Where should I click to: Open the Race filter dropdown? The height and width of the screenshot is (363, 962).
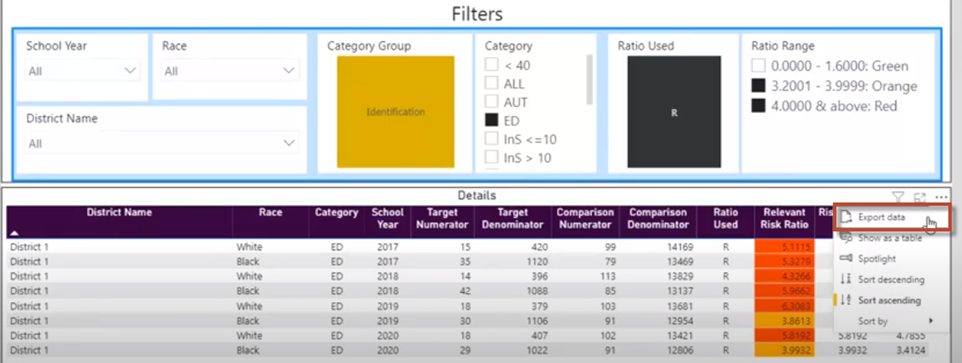[230, 71]
